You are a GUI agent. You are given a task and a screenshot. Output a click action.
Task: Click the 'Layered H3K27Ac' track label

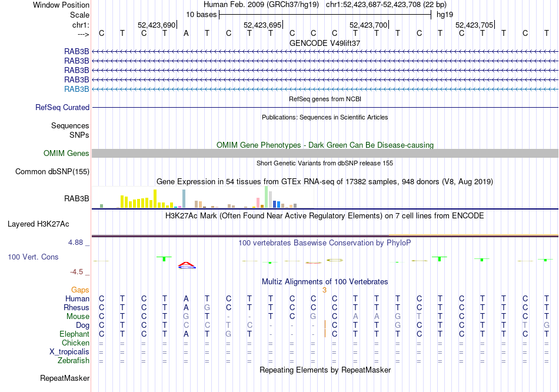click(38, 224)
